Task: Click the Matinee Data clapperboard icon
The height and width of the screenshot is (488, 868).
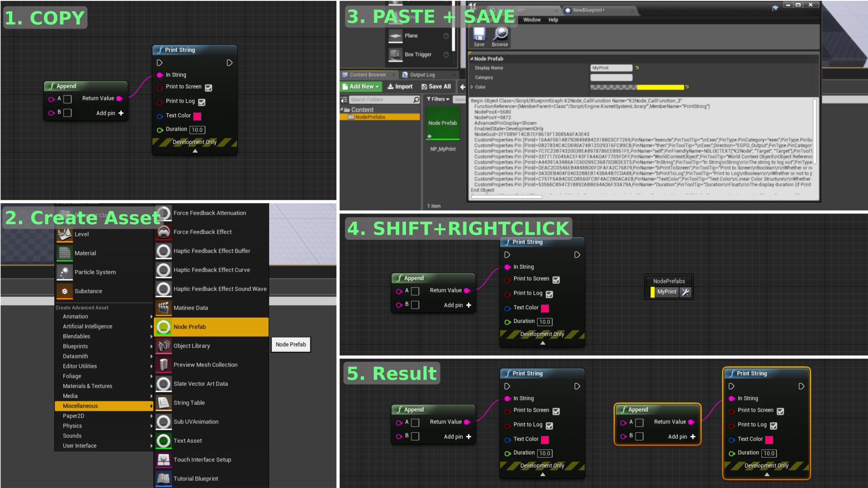Action: 164,308
